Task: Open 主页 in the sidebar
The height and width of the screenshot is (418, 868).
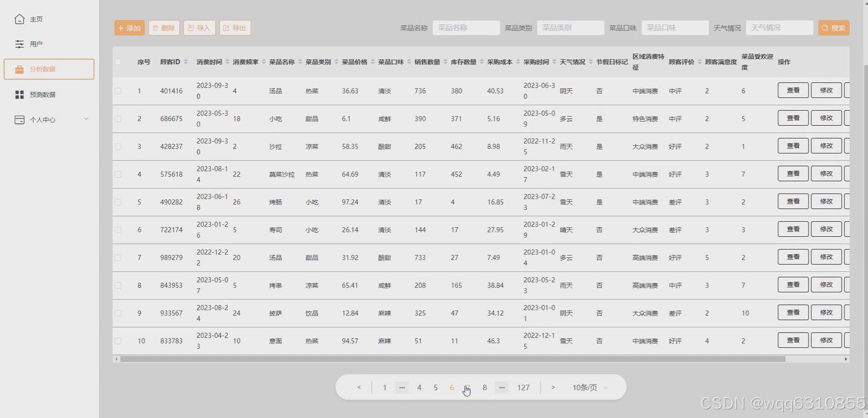Action: (49, 19)
